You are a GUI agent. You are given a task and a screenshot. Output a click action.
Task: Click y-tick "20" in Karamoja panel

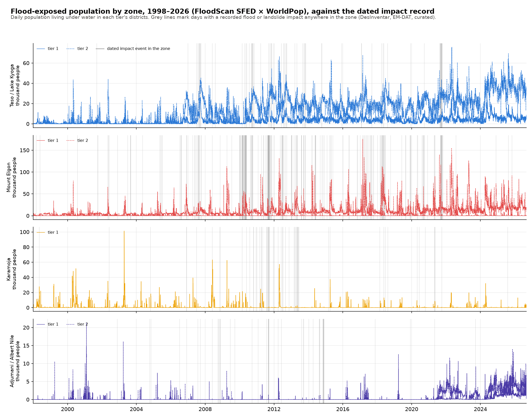coord(26,293)
